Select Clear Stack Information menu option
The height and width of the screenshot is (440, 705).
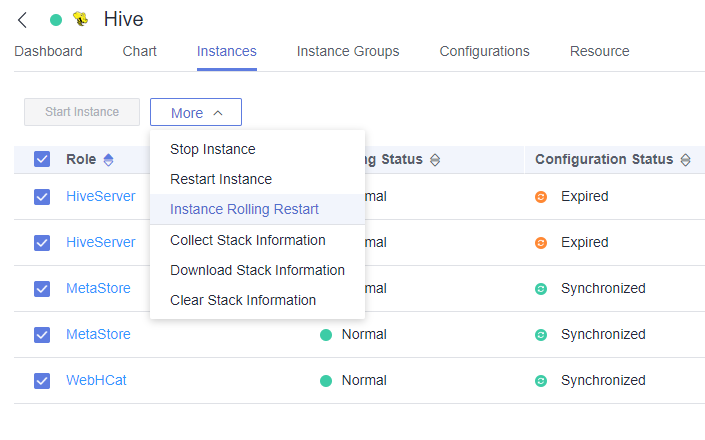(x=257, y=300)
